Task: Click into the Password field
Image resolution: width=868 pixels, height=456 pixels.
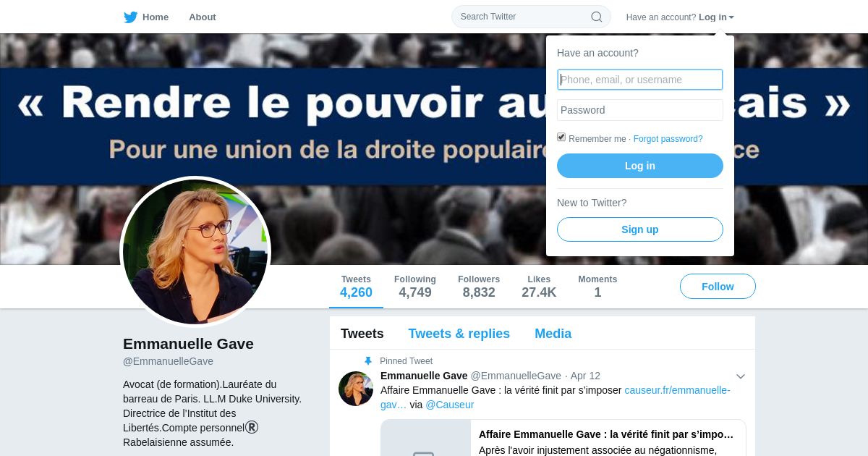Action: tap(640, 110)
